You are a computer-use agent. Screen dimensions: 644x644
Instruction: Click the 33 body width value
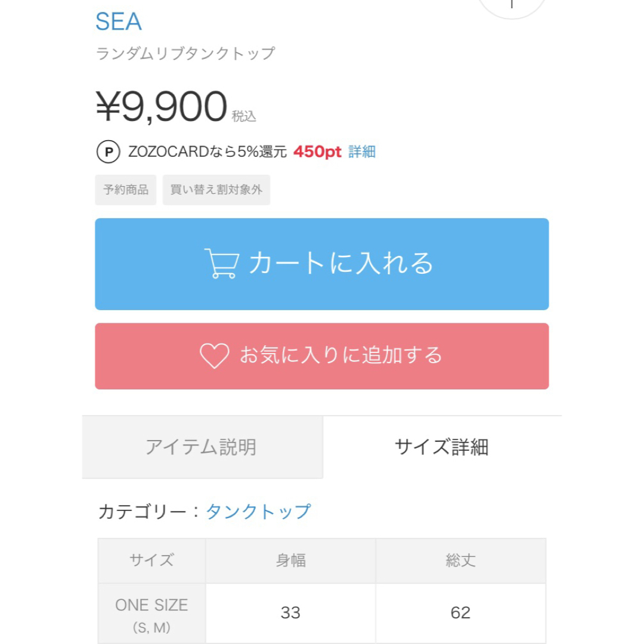coord(290,613)
